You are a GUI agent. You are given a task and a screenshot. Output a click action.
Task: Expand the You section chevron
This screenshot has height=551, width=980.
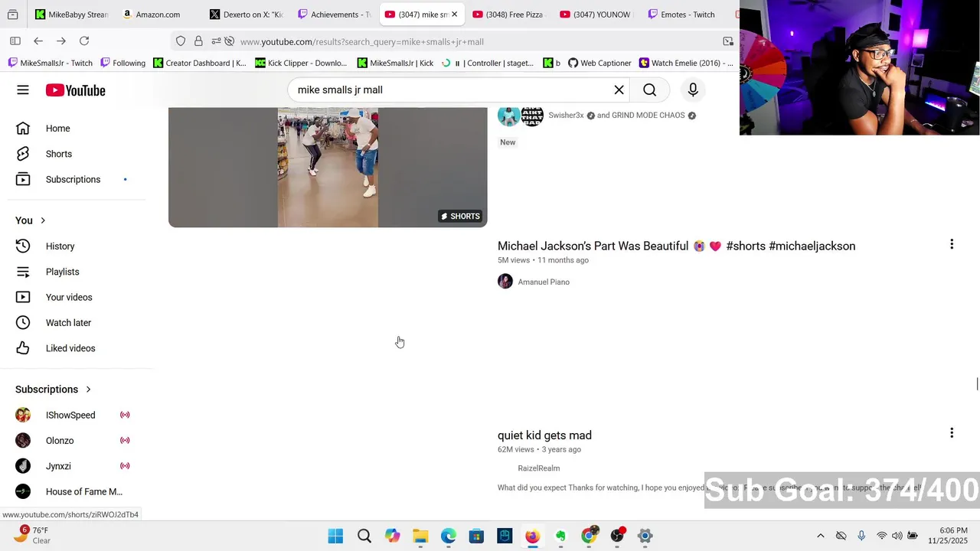pos(43,220)
